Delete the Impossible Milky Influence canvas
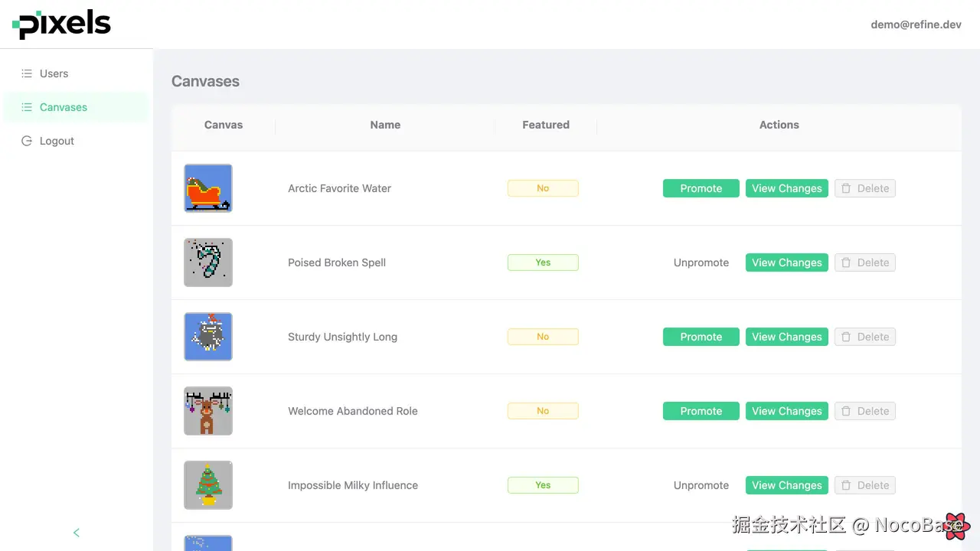The height and width of the screenshot is (551, 980). (865, 485)
